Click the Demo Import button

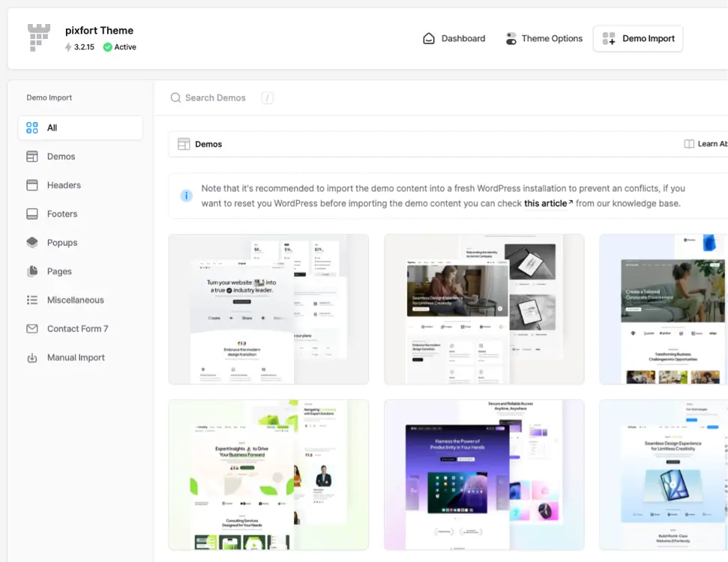pos(638,38)
